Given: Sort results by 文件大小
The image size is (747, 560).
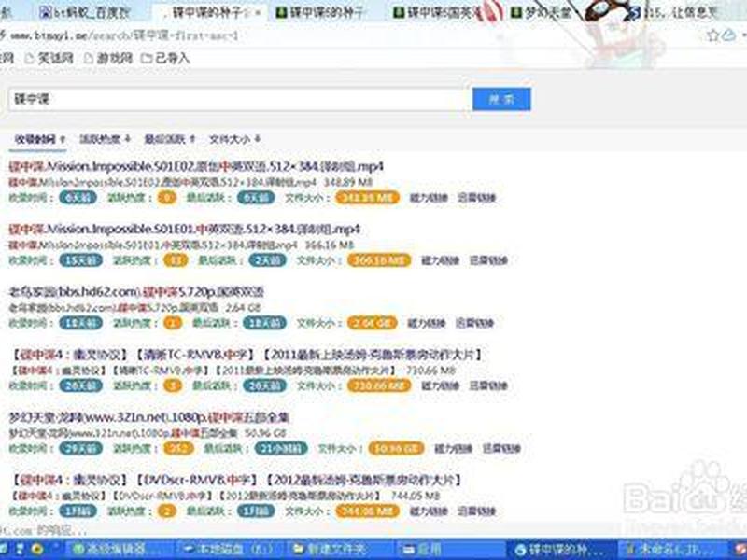Looking at the screenshot, I should 235,139.
